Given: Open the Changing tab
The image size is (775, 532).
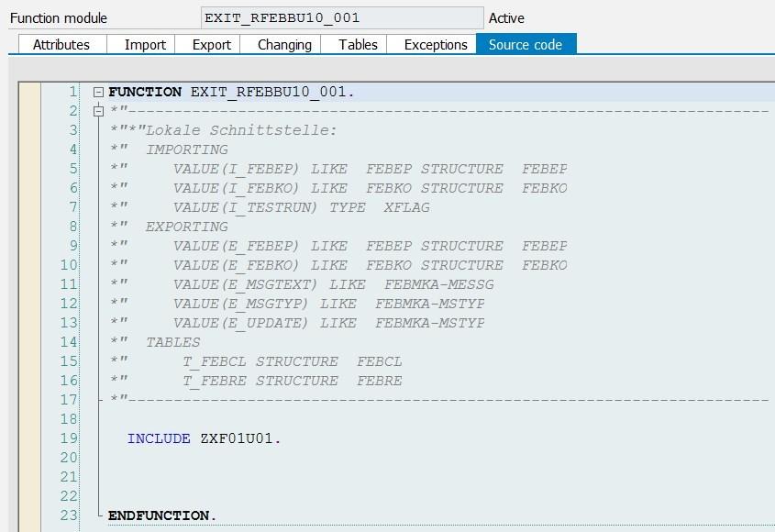Looking at the screenshot, I should coord(281,45).
